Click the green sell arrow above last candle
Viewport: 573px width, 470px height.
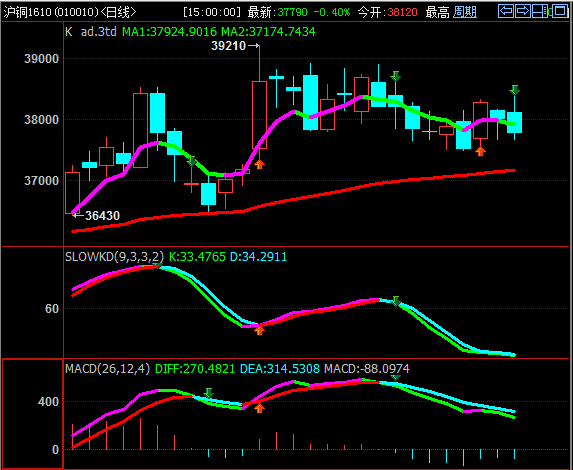515,90
